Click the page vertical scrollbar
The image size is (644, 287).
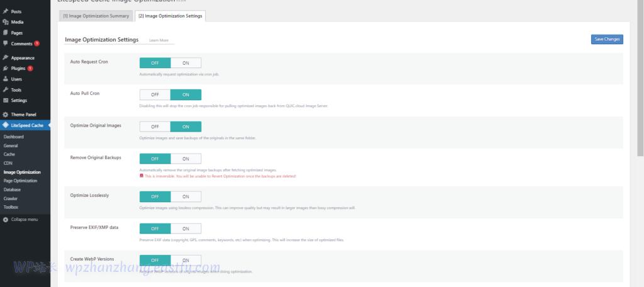click(640, 78)
